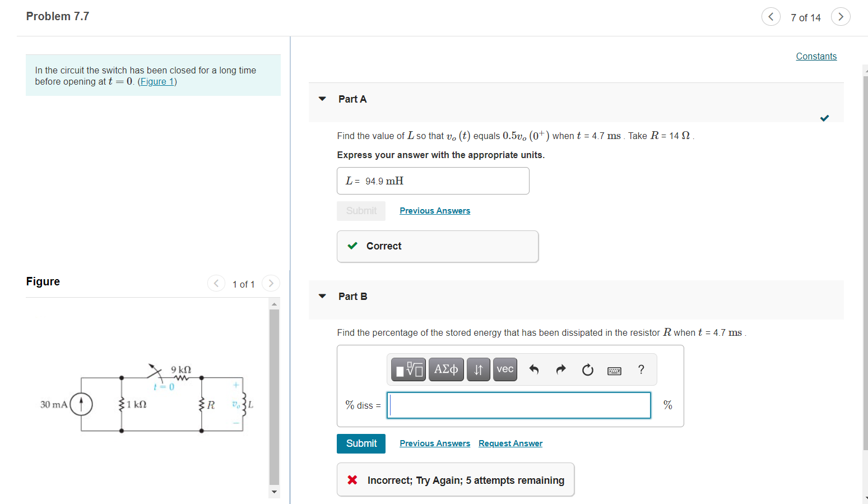Click the Request Answer link
The height and width of the screenshot is (504, 868).
510,443
